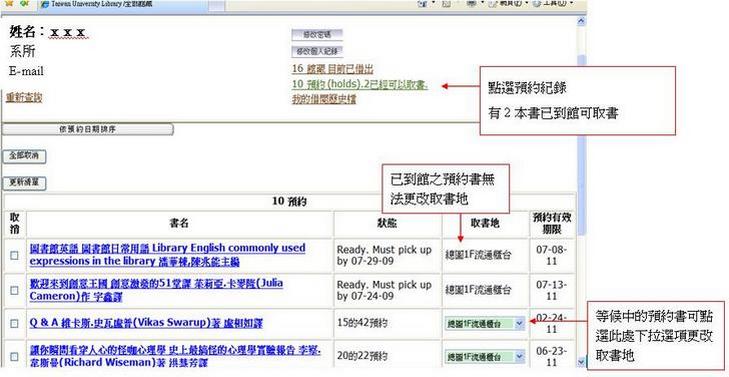Open pickup location dropdown for Q & A row
This screenshot has width=729, height=377.
pyautogui.click(x=485, y=324)
